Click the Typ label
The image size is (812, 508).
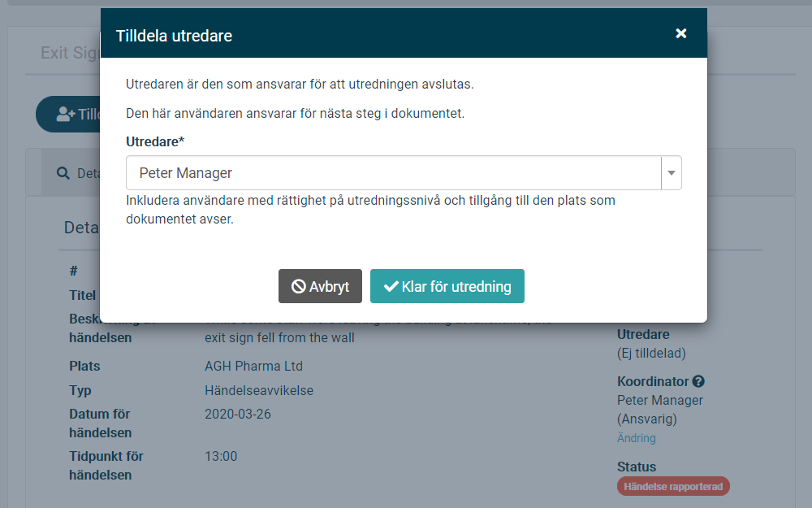80,390
